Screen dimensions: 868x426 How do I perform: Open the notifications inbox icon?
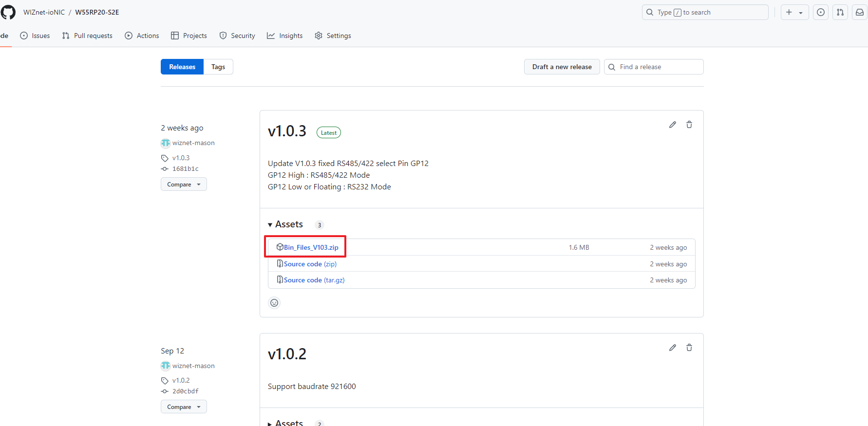pyautogui.click(x=860, y=12)
